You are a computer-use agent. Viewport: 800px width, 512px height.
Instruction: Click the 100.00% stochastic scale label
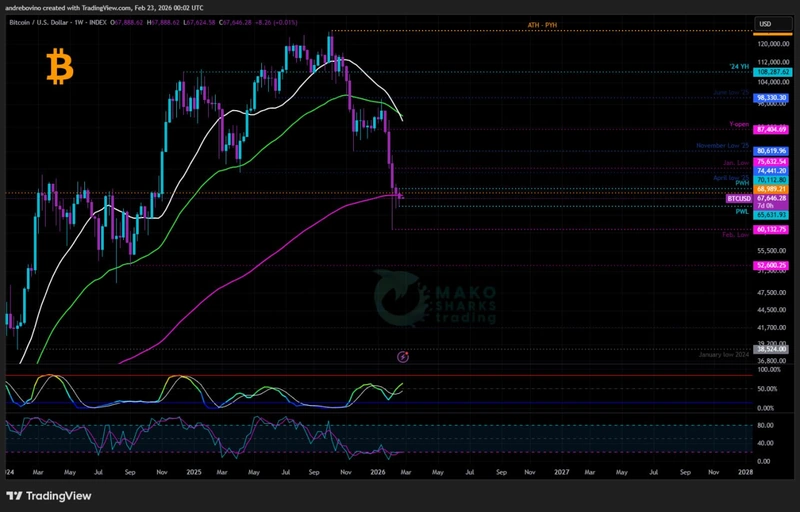pyautogui.click(x=769, y=369)
